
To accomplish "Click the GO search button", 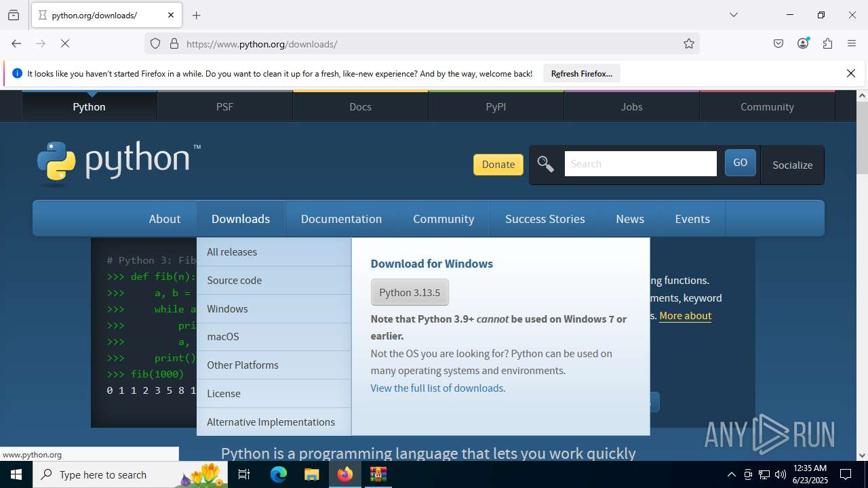I will 740,163.
